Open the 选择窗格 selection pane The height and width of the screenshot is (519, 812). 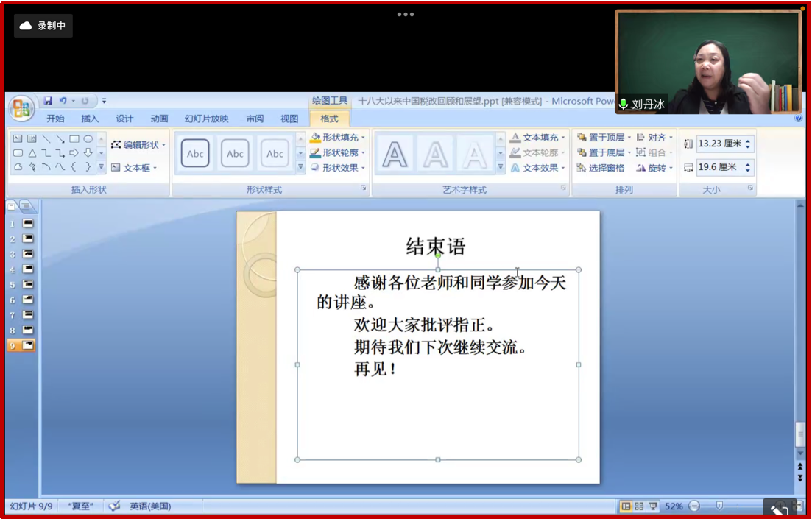[601, 168]
